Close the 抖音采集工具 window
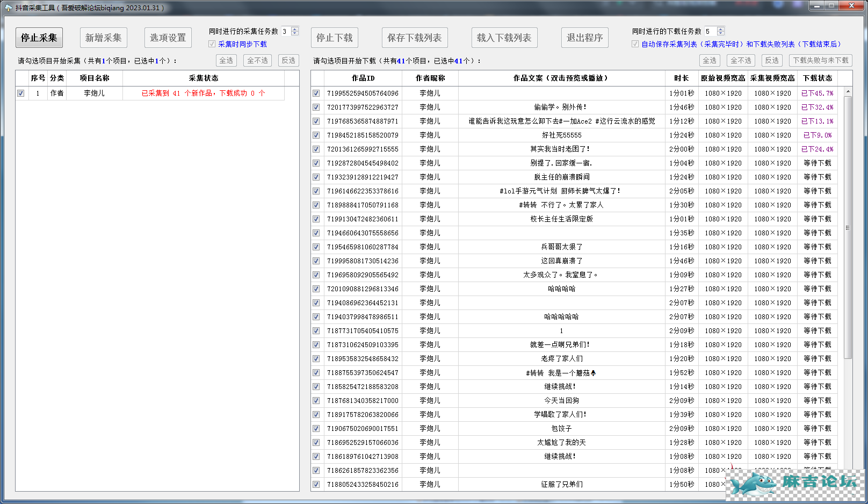The height and width of the screenshot is (504, 868). click(x=852, y=6)
